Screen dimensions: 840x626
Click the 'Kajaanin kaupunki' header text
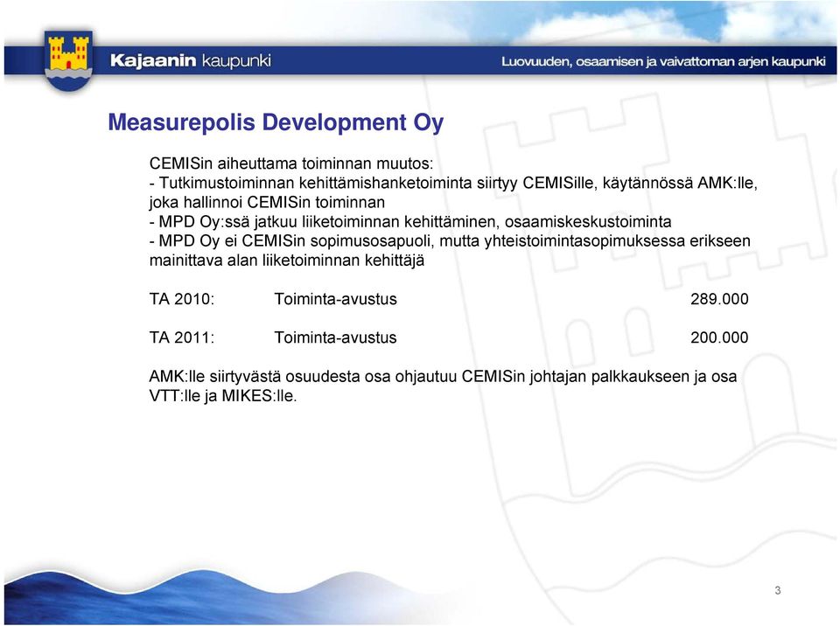(191, 60)
